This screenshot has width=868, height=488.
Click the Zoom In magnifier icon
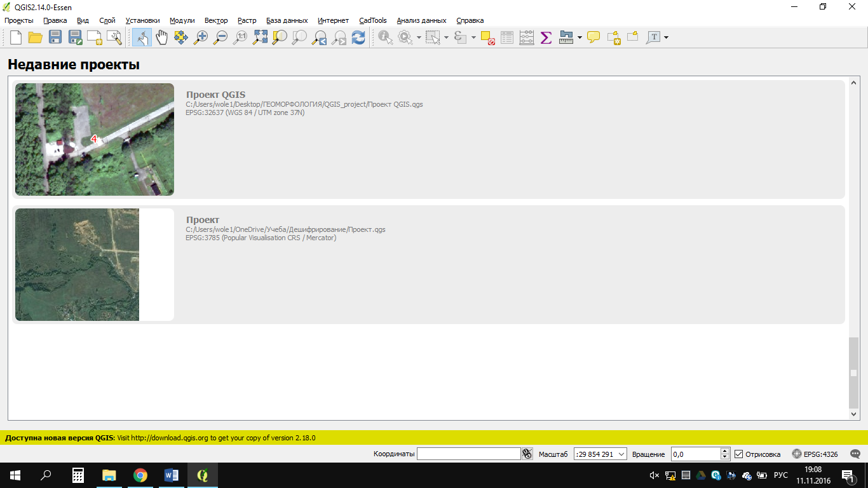tap(201, 37)
